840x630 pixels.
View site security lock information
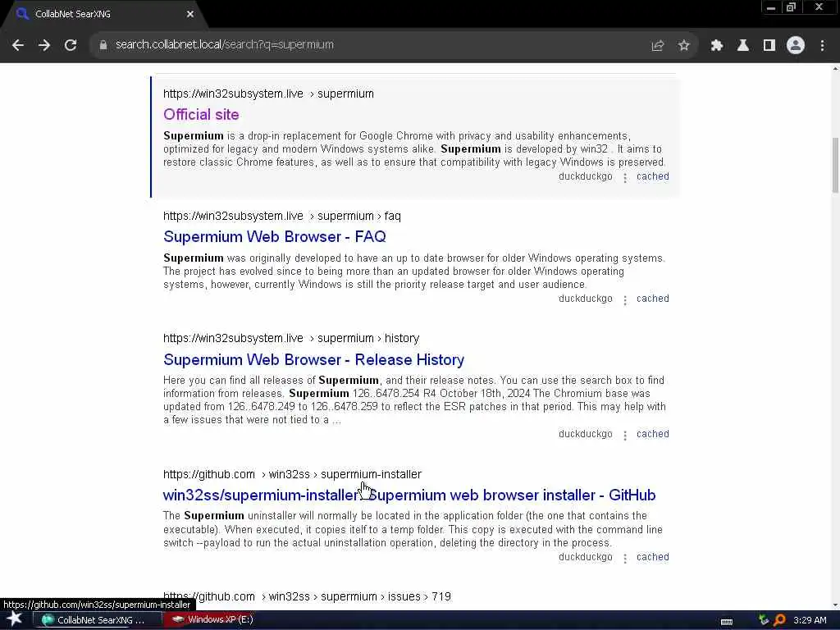tap(103, 46)
